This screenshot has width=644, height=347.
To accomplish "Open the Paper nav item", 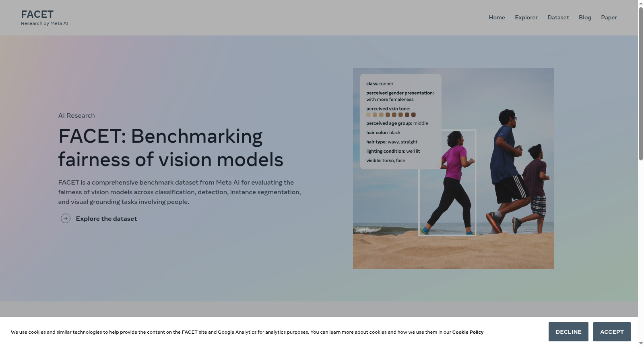I will coord(609,17).
